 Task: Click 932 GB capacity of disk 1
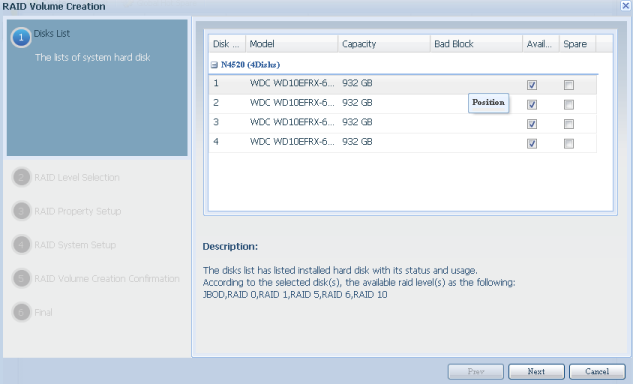357,83
